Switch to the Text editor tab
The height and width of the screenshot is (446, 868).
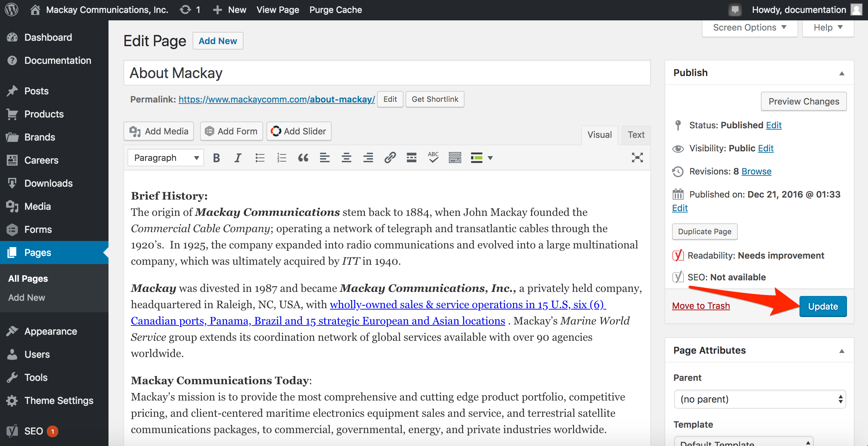coord(636,135)
